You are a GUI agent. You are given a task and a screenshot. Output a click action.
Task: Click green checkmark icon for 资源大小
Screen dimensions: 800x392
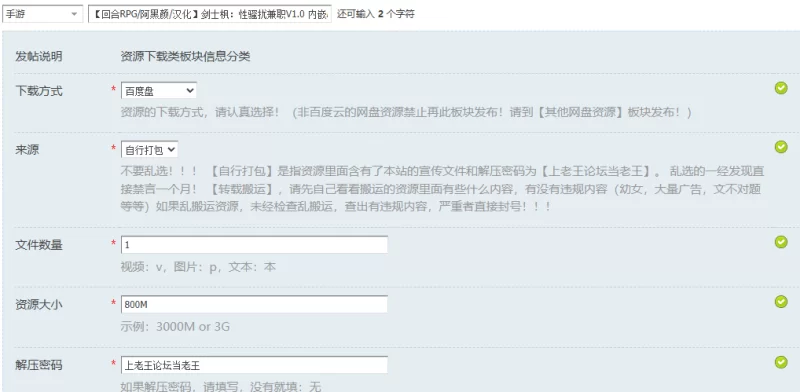pos(781,302)
